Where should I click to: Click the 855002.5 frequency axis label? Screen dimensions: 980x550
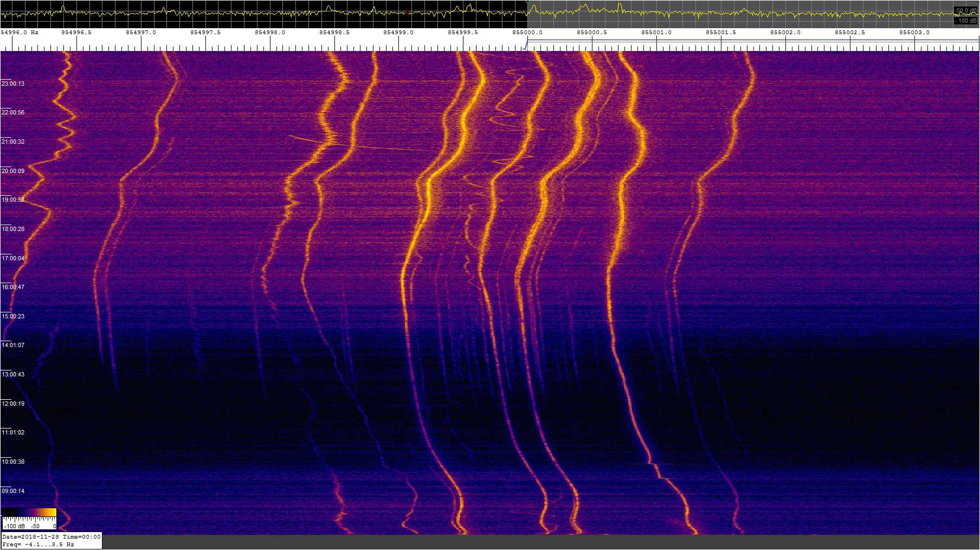[x=850, y=33]
